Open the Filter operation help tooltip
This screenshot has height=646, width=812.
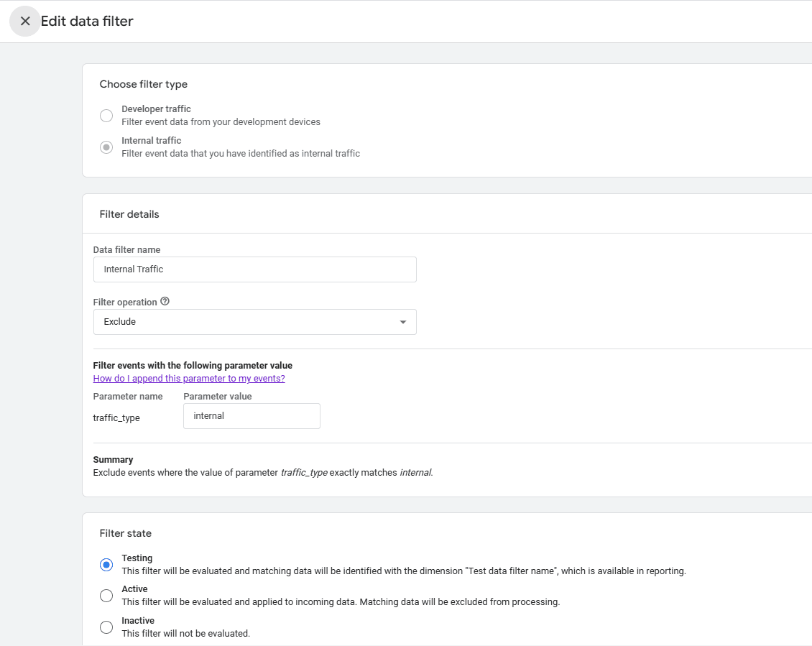tap(165, 300)
